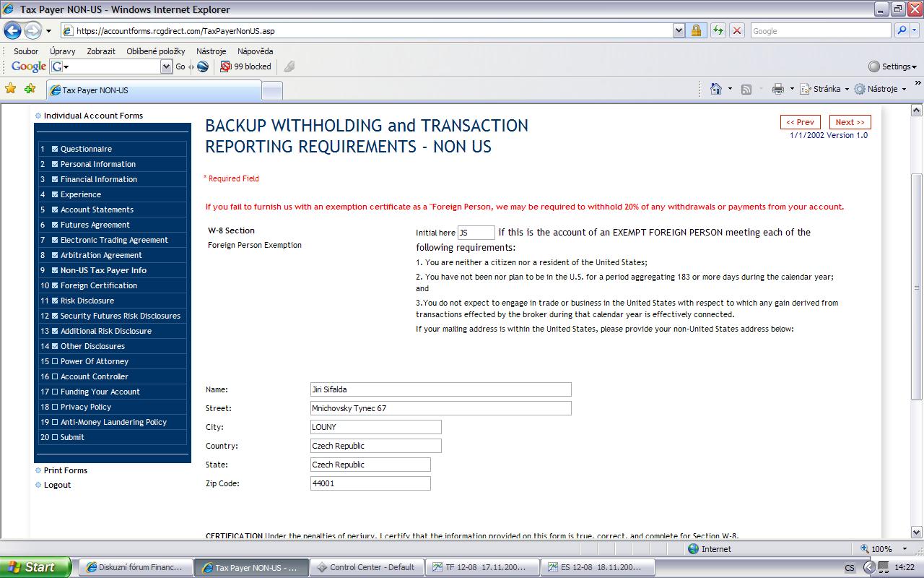924x578 pixels.
Task: Toggle the Submit checkbox in sidebar
Action: [x=55, y=437]
